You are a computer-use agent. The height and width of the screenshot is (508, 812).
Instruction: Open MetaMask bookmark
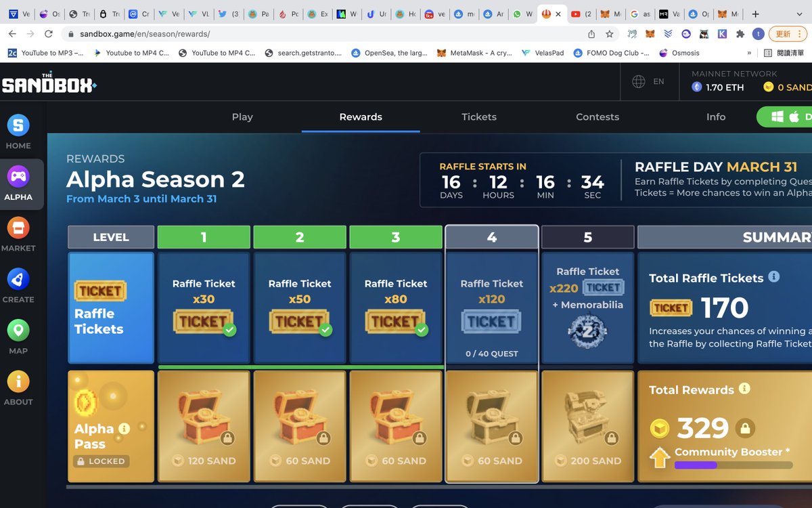click(x=474, y=53)
